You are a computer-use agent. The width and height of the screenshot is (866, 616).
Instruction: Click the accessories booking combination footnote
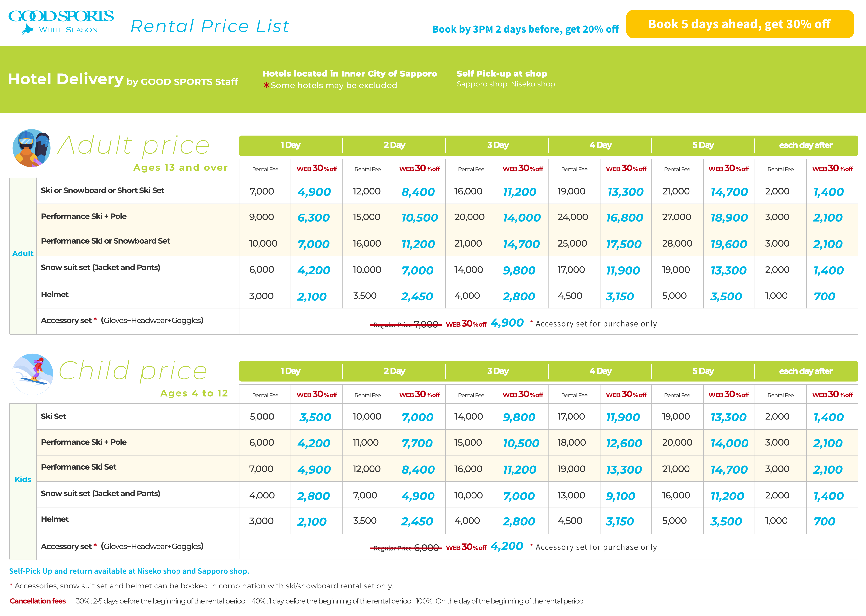[201, 586]
